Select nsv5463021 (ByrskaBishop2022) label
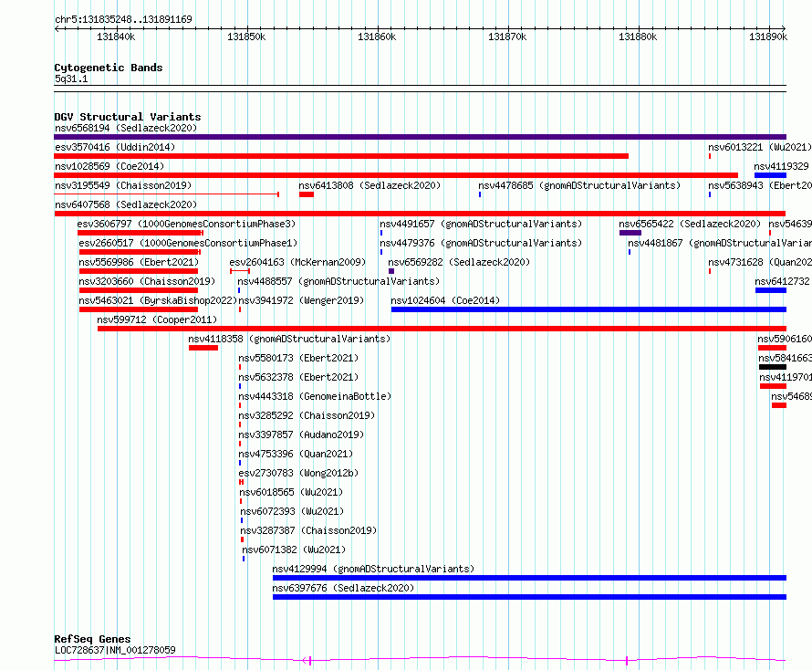This screenshot has width=812, height=670. pyautogui.click(x=158, y=300)
